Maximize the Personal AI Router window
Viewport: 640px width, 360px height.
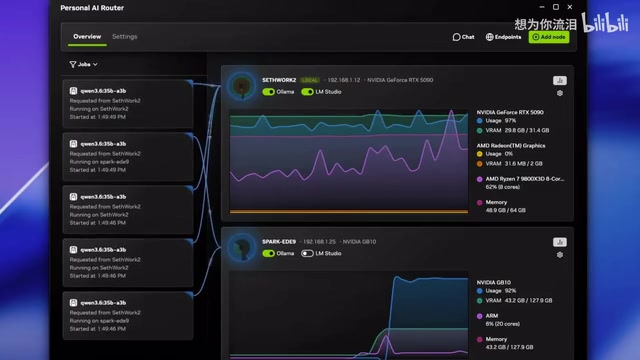pyautogui.click(x=556, y=7)
